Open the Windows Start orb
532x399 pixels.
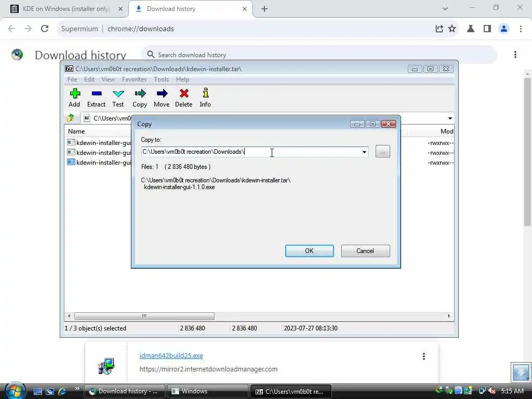click(15, 391)
